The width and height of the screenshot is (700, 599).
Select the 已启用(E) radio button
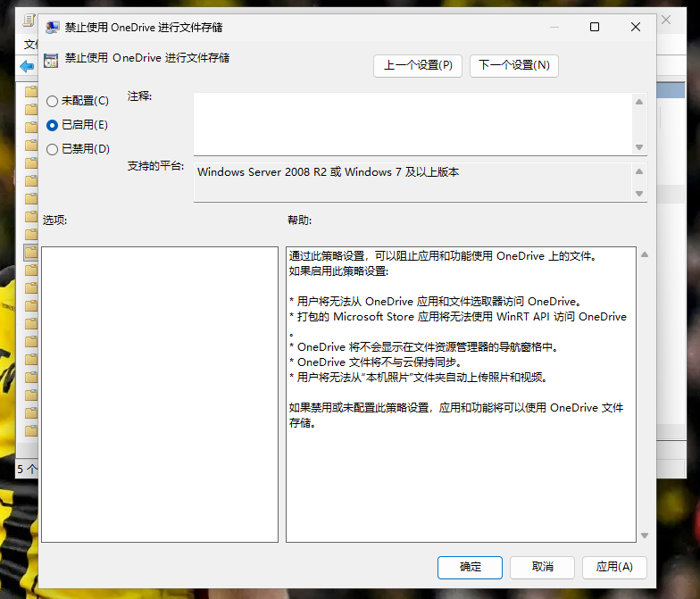(77, 125)
